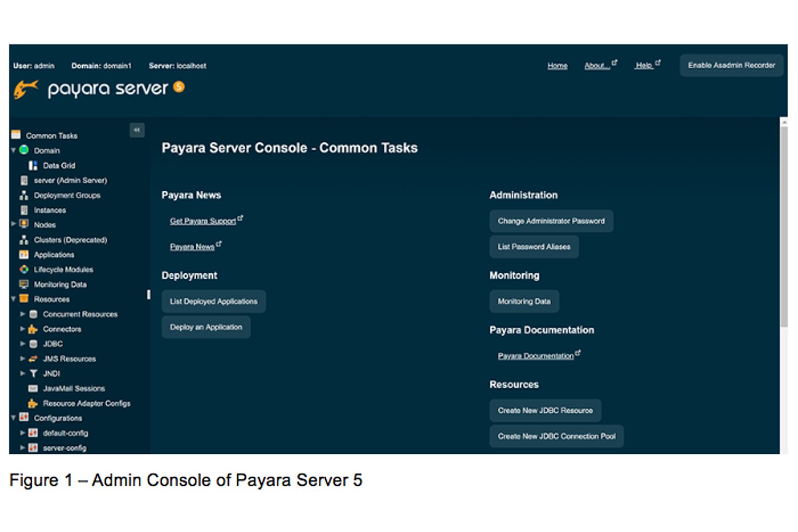Click the Resource Adapter Configs icon
This screenshot has width=798, height=532.
coord(33,403)
